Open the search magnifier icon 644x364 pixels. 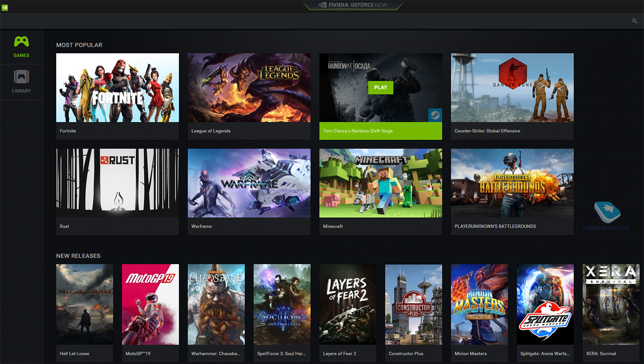point(635,21)
